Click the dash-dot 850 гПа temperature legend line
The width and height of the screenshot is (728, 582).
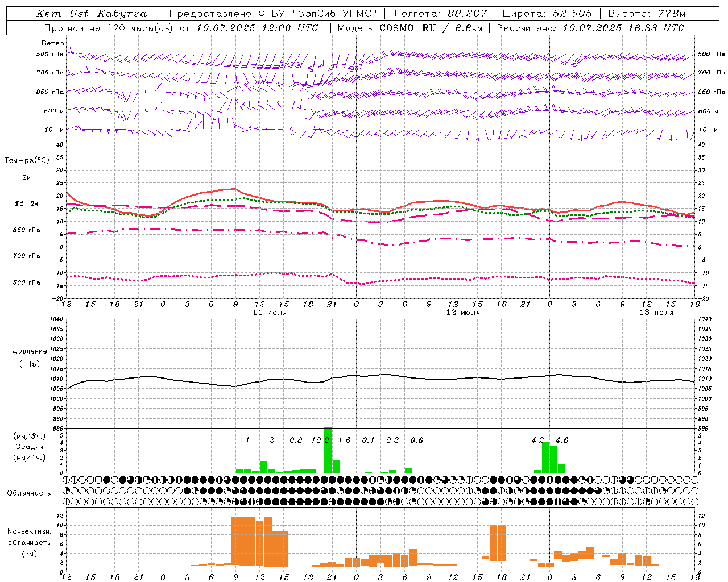pyautogui.click(x=26, y=236)
